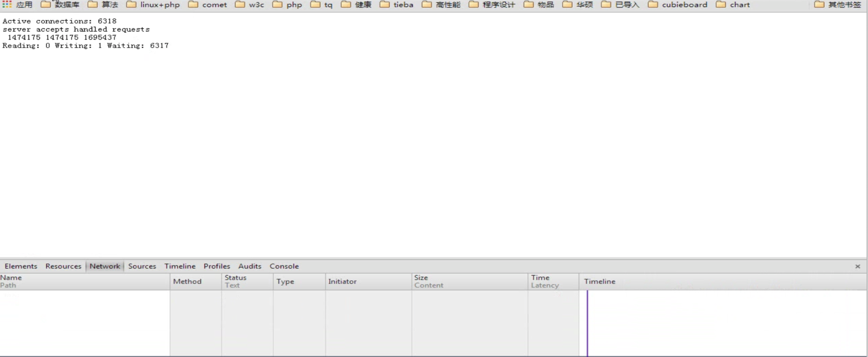This screenshot has height=357, width=868.
Task: Open the 物品 bookmark folder
Action: (x=539, y=5)
